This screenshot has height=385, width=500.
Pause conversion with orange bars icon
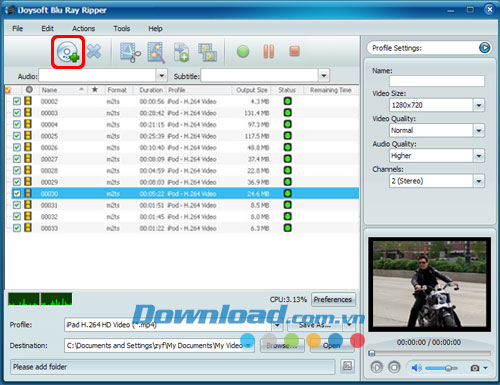269,51
